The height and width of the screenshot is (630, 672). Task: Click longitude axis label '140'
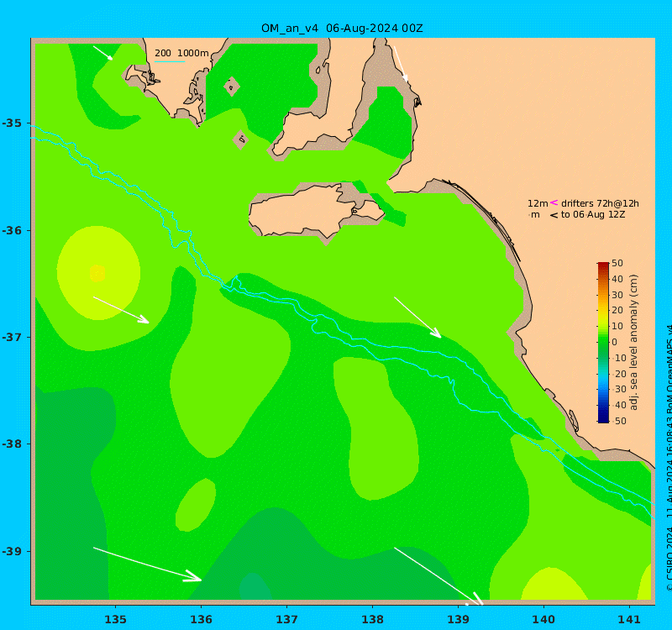click(543, 619)
